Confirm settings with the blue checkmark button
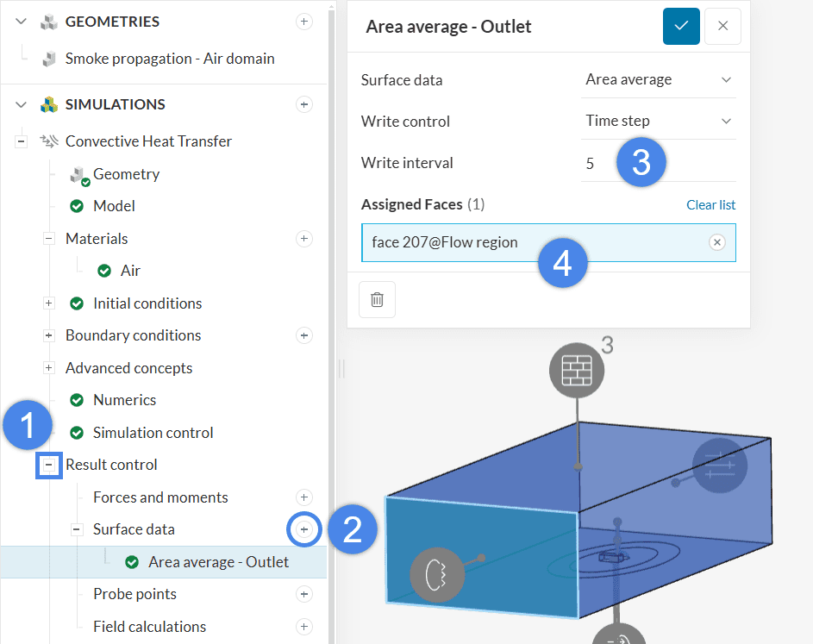 pos(681,27)
